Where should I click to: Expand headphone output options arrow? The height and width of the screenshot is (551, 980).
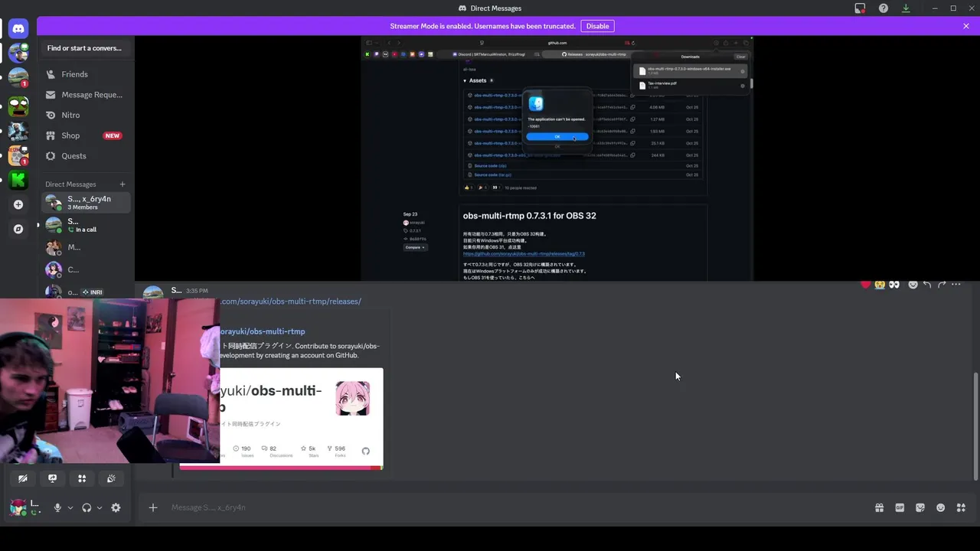click(99, 507)
